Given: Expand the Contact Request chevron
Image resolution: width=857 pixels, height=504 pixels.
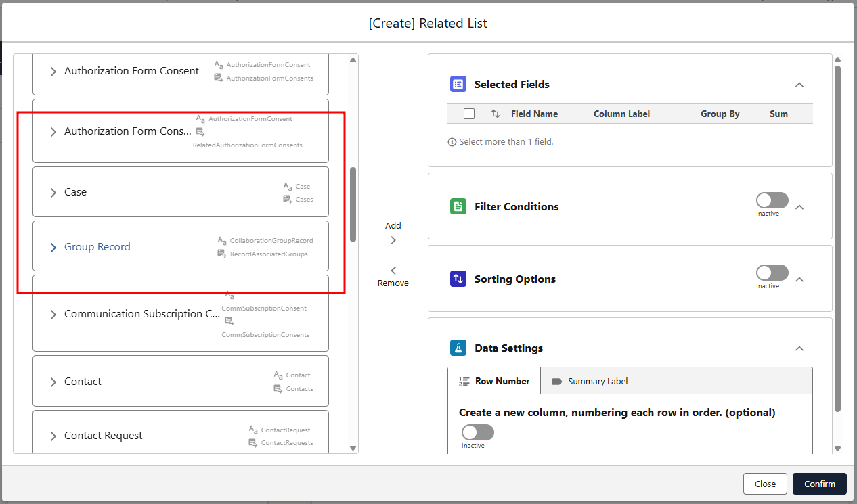Looking at the screenshot, I should (53, 436).
